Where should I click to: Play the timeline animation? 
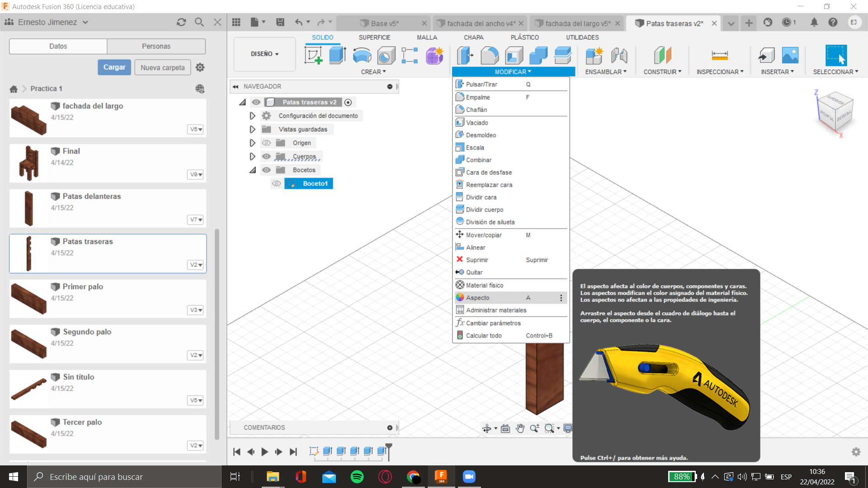click(265, 451)
